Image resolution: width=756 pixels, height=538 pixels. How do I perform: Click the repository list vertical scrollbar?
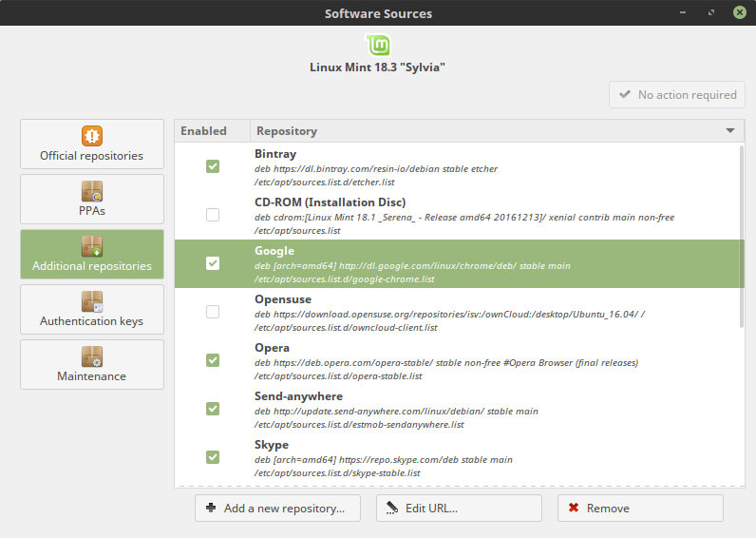tap(741, 238)
